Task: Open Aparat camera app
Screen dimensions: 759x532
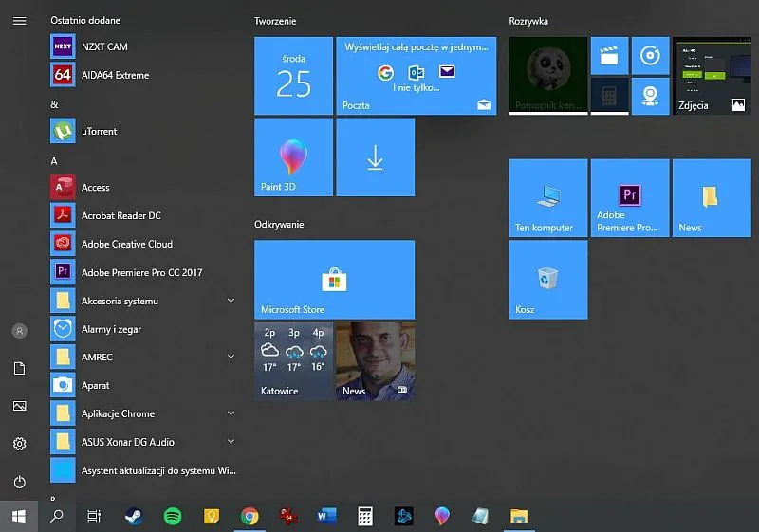Action: point(144,385)
